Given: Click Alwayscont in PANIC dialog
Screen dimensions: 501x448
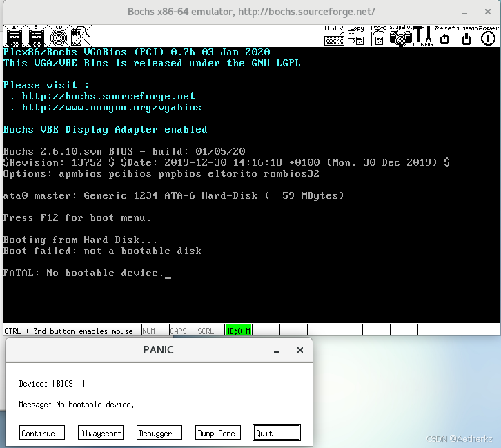Looking at the screenshot, I should 101,433.
